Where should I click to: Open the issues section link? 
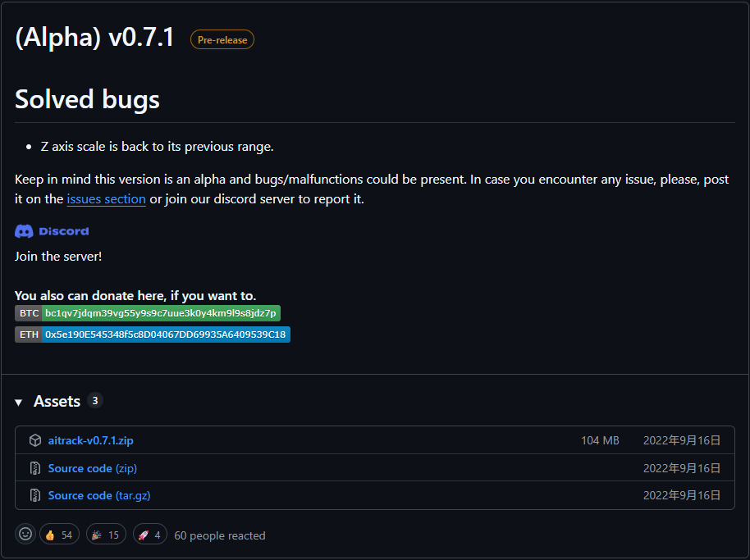(x=106, y=198)
